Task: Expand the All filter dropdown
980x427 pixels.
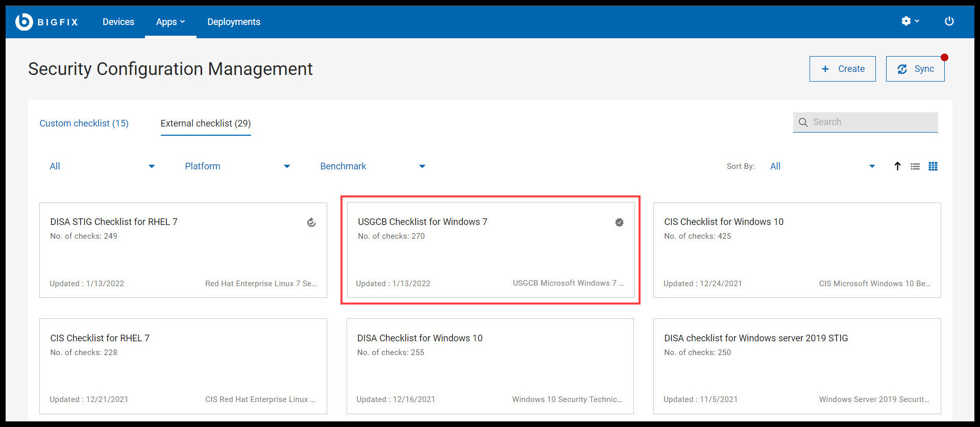Action: 102,166
